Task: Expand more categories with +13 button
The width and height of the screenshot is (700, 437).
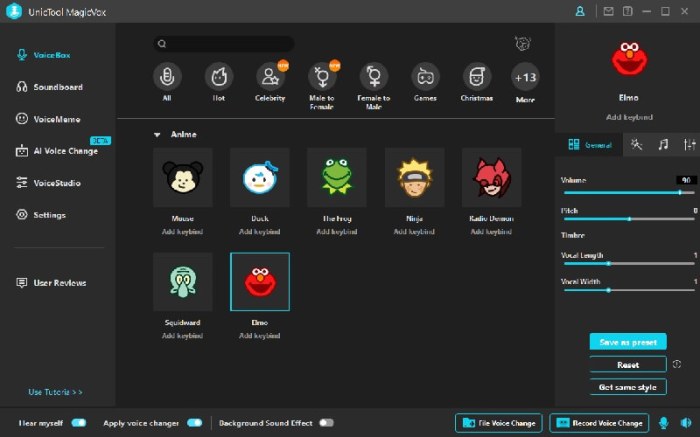Action: [x=525, y=76]
